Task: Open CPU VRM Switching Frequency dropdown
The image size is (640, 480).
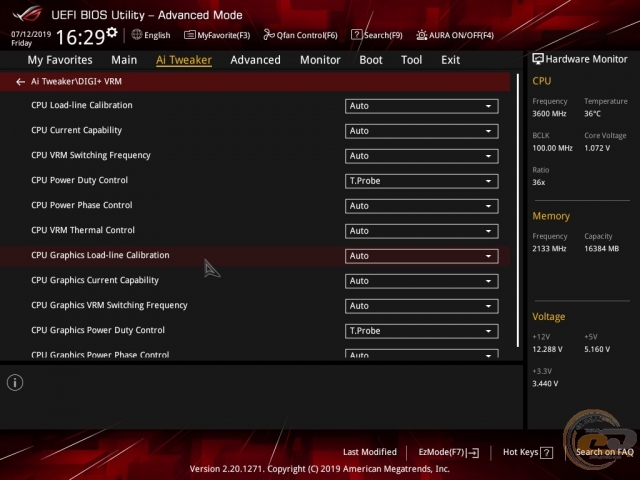Action: (422, 156)
